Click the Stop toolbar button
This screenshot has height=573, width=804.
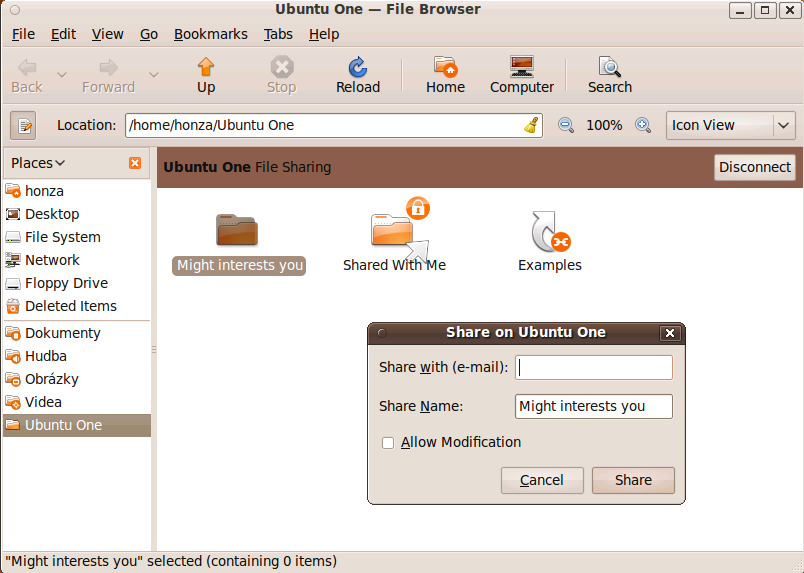(282, 75)
